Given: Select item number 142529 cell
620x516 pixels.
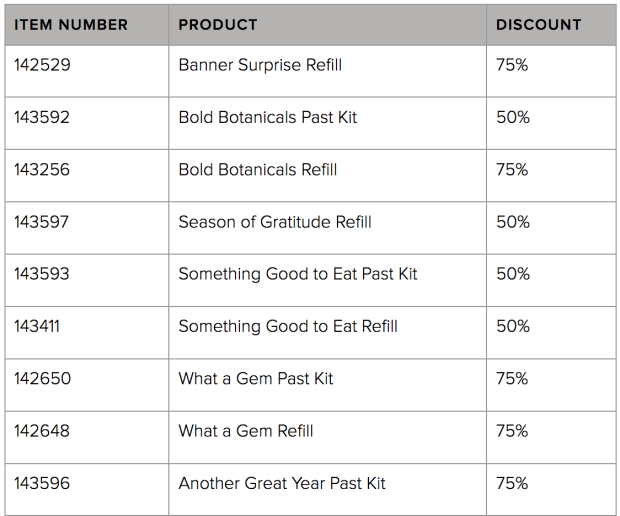Looking at the screenshot, I should (43, 65).
